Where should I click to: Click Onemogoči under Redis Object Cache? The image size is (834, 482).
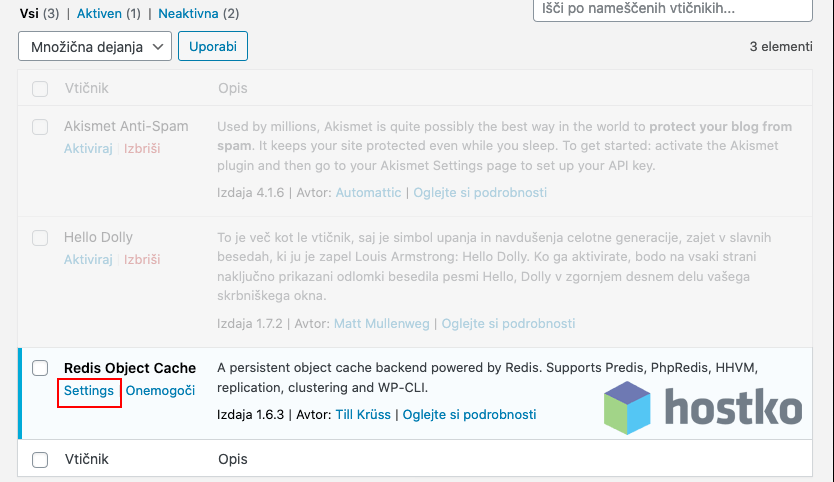[x=160, y=391]
